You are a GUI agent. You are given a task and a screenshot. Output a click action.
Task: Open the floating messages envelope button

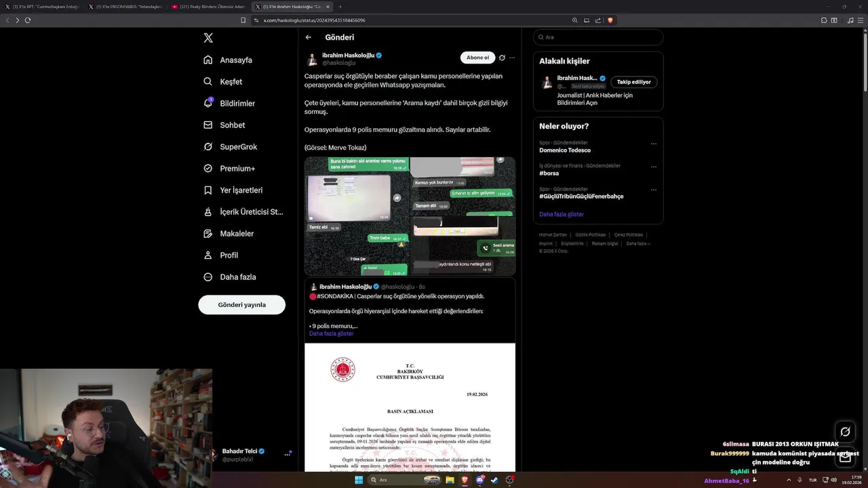tap(845, 457)
